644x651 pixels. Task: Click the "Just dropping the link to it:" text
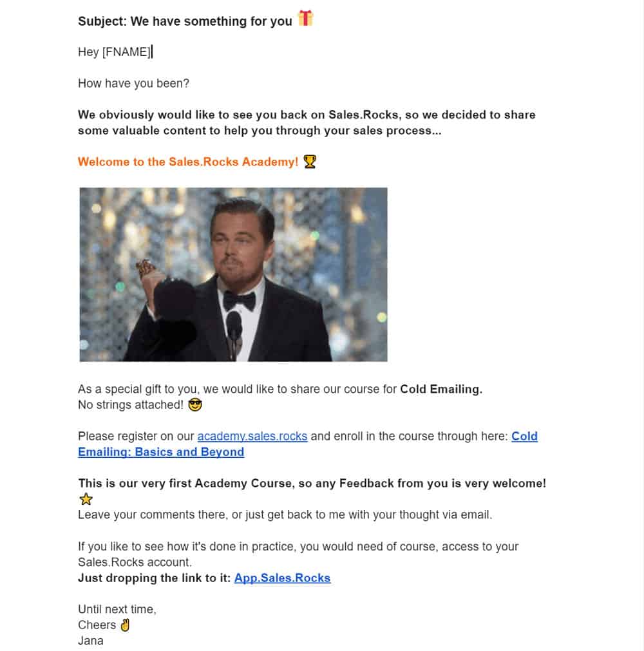click(154, 578)
